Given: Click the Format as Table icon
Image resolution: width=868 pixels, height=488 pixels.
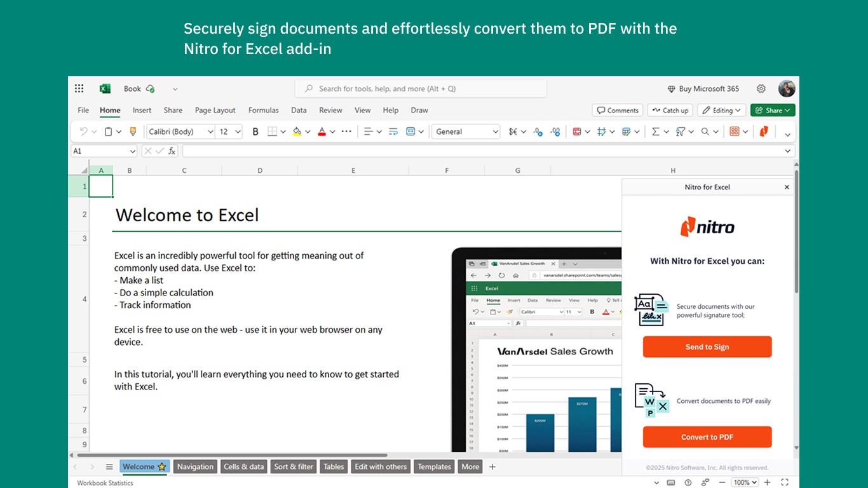Looking at the screenshot, I should click(x=627, y=132).
